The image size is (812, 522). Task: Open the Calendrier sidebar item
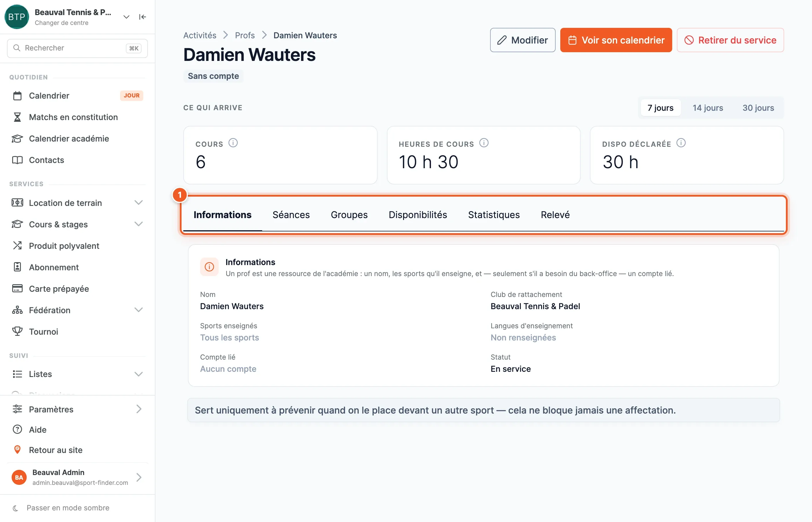point(77,96)
